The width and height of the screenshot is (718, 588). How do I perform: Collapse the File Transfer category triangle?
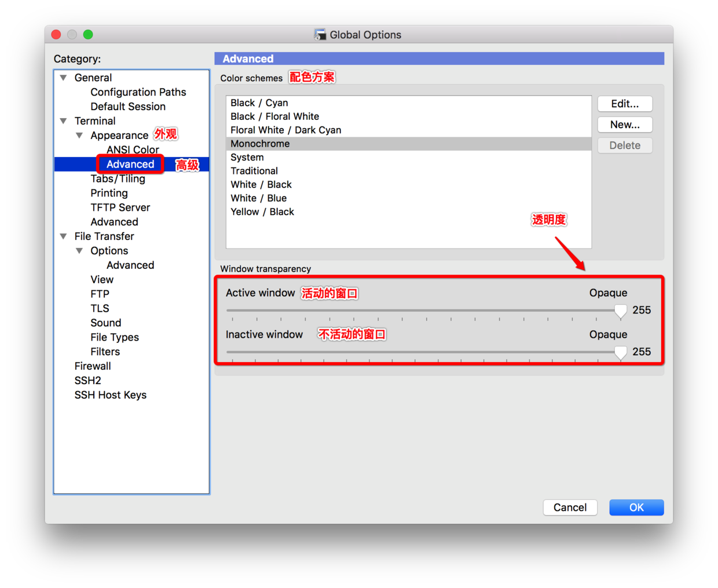(63, 236)
